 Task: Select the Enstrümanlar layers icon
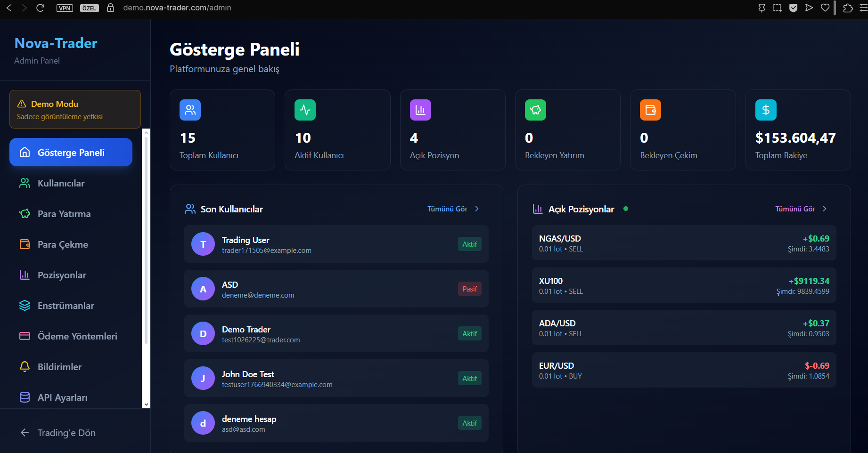[x=25, y=305]
